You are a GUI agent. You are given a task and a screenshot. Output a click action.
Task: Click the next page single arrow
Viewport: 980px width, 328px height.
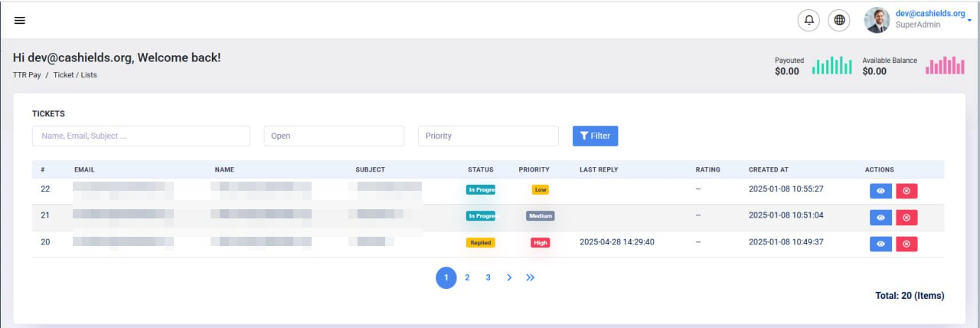pyautogui.click(x=509, y=277)
